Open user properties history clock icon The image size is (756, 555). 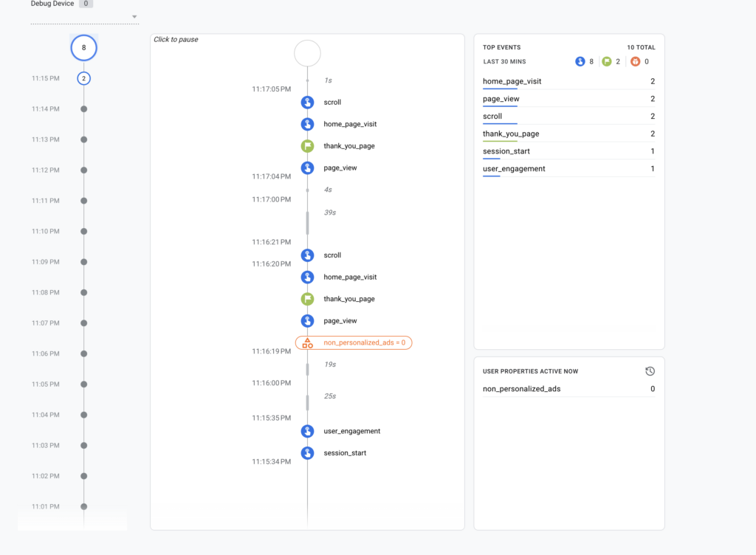click(650, 371)
